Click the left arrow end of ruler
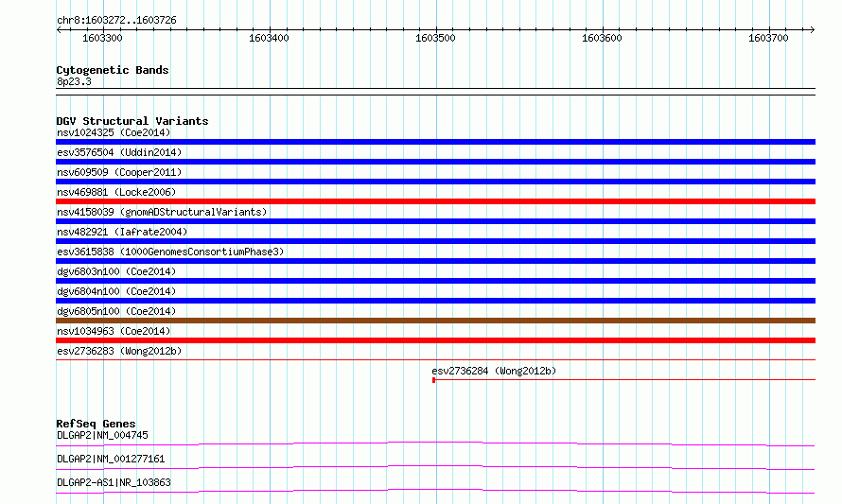Screen dimensions: 842x504 click(59, 30)
